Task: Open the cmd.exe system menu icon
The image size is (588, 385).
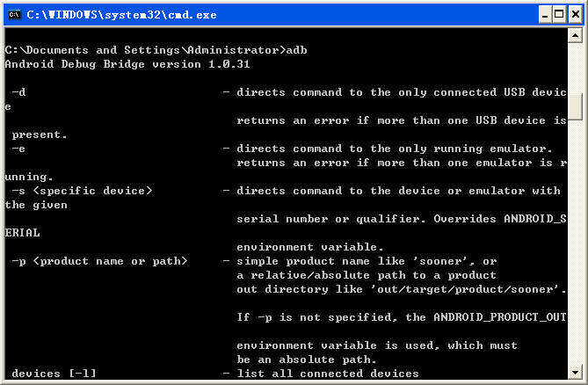Action: tap(15, 15)
